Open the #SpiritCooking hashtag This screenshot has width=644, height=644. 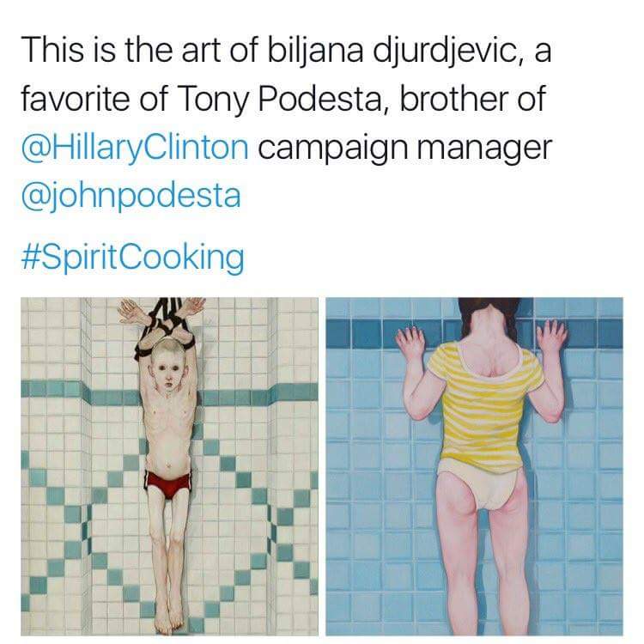[132, 258]
